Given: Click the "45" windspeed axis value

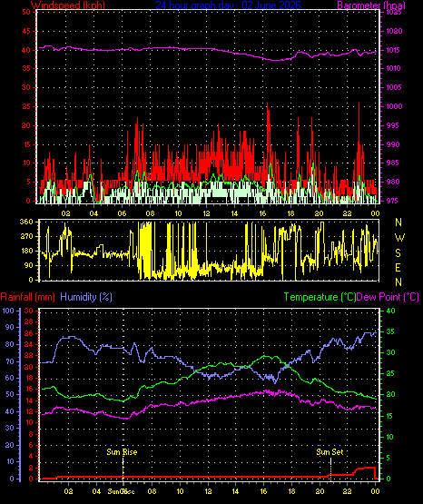Looking at the screenshot, I should (x=26, y=32).
